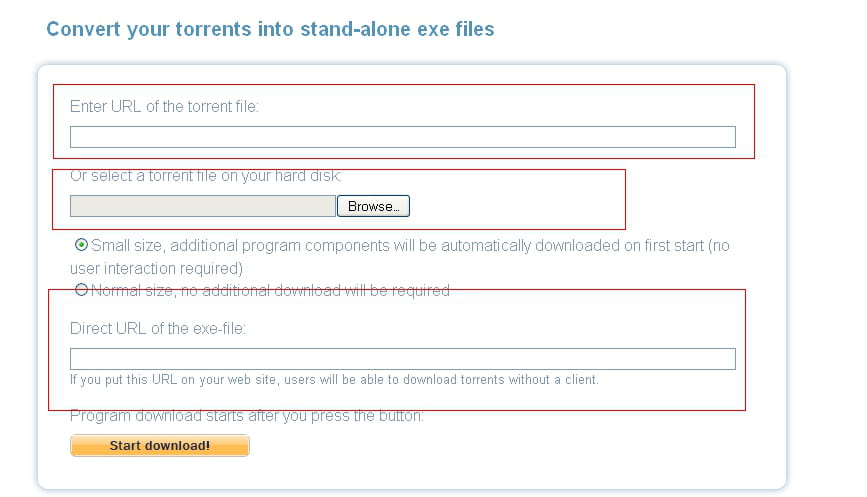Click the 'Direct URL of the exe-file' label

158,328
